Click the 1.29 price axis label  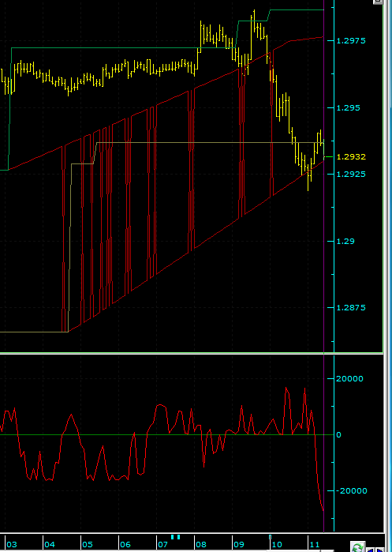pyautogui.click(x=345, y=241)
